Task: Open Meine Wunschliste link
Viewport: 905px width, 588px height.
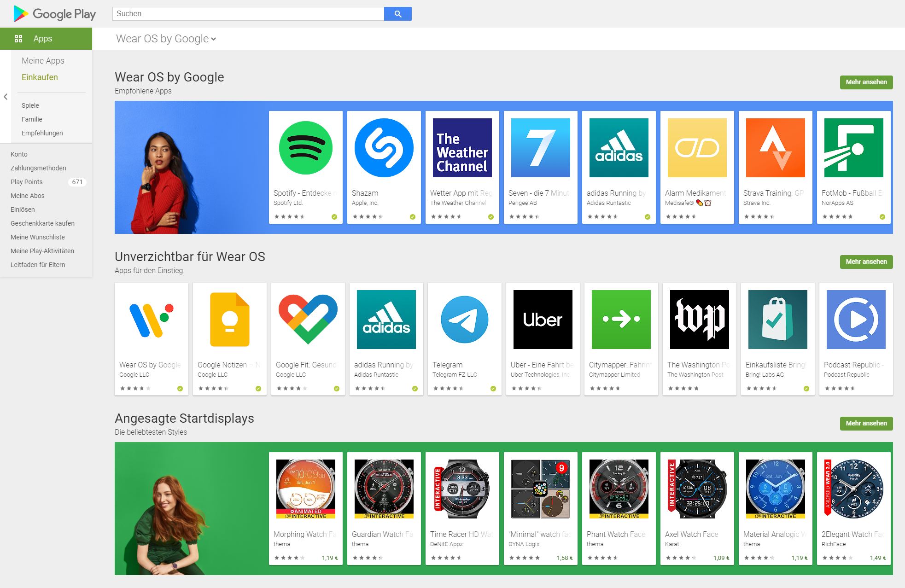Action: pyautogui.click(x=38, y=237)
